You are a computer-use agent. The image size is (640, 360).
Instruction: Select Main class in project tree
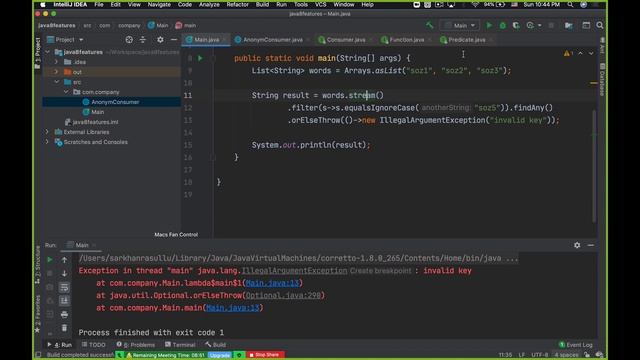[97, 112]
